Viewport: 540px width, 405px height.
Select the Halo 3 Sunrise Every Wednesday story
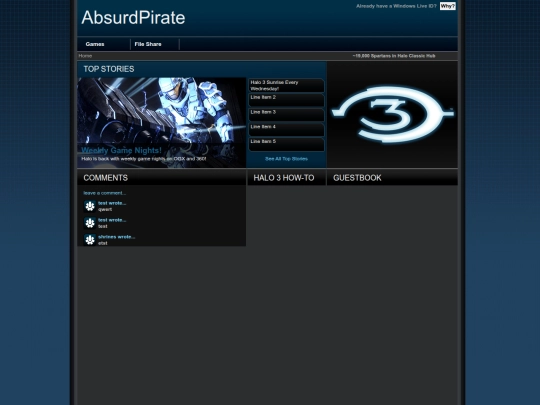pyautogui.click(x=286, y=85)
